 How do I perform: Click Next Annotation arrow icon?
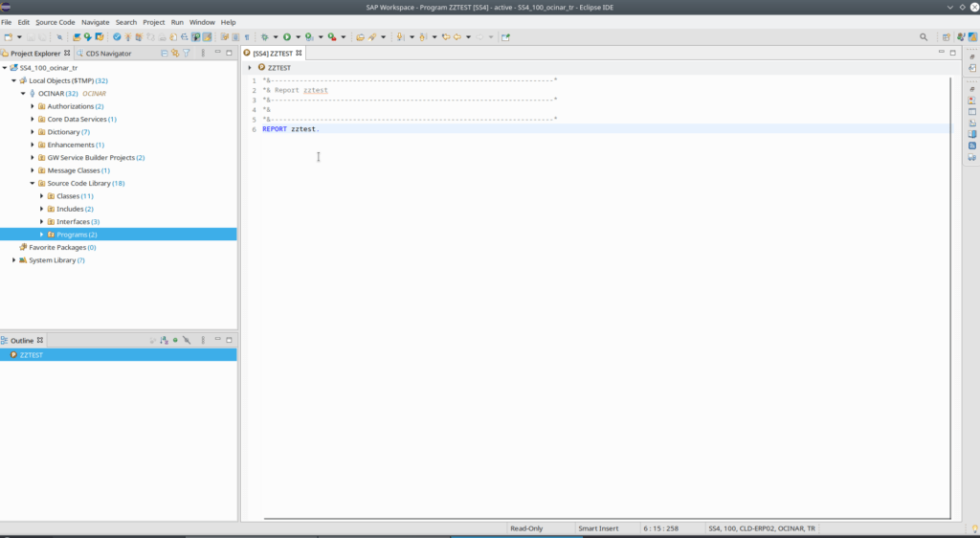click(401, 37)
